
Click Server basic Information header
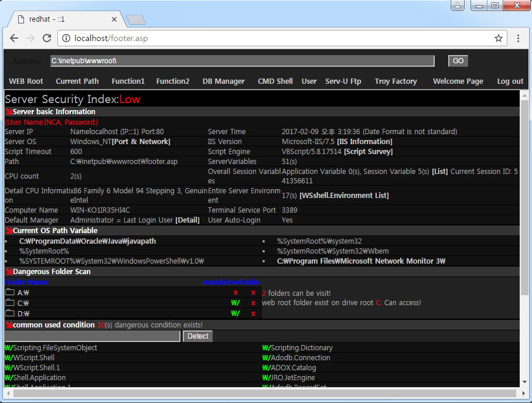(x=54, y=112)
